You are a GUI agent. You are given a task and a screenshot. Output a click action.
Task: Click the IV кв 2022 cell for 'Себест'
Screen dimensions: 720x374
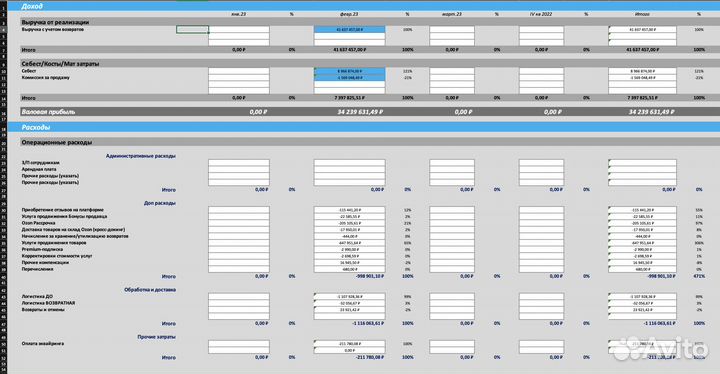point(541,71)
